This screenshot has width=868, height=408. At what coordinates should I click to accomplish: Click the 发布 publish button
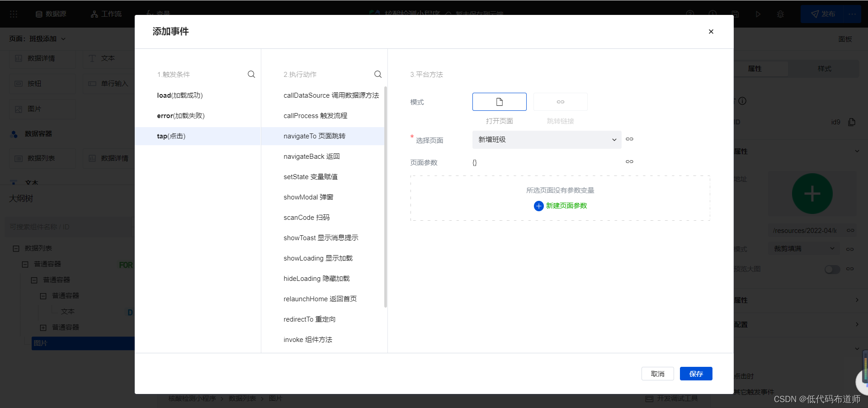pos(823,14)
